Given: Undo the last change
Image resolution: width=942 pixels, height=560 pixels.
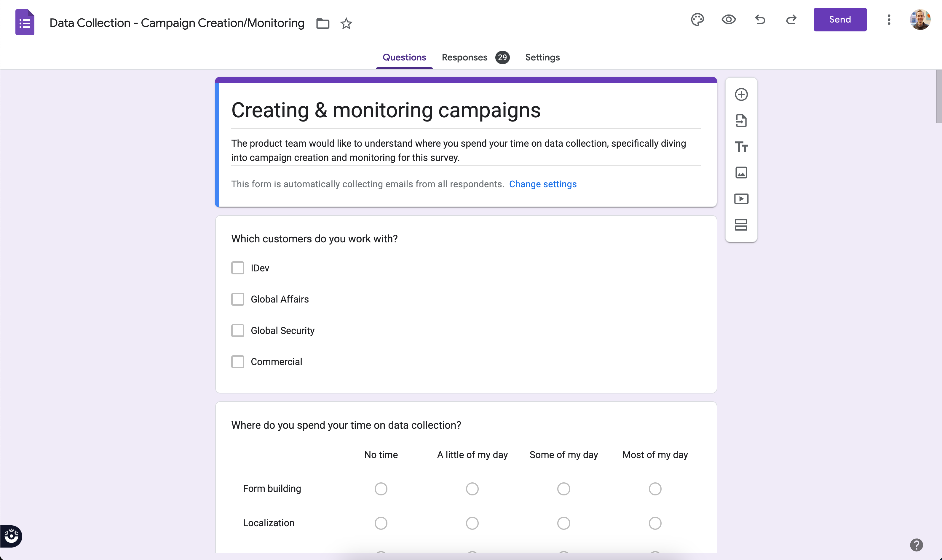Looking at the screenshot, I should click(760, 19).
